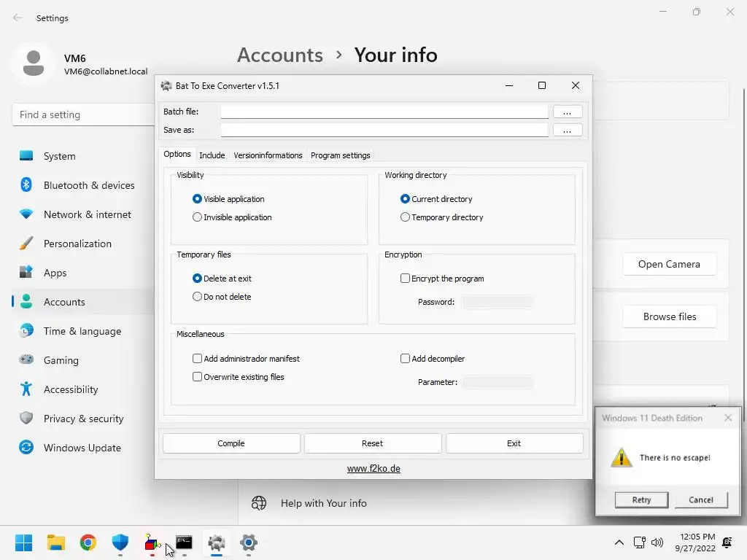Open Privacy & security shield icon
747x560 pixels.
click(26, 418)
